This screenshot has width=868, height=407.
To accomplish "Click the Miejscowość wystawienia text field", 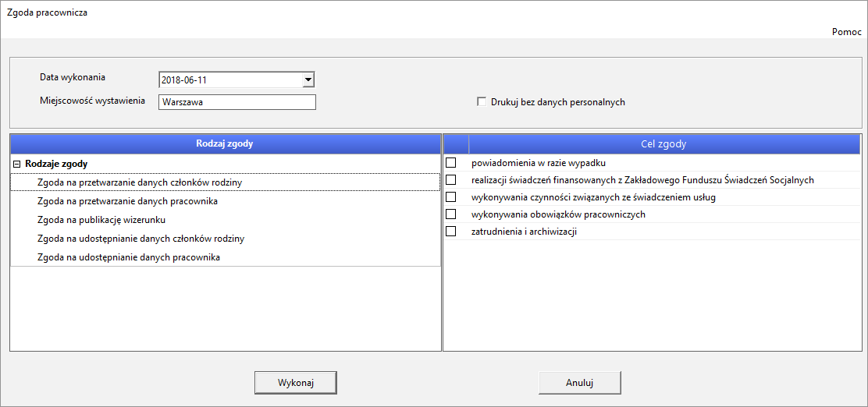I will click(x=237, y=102).
